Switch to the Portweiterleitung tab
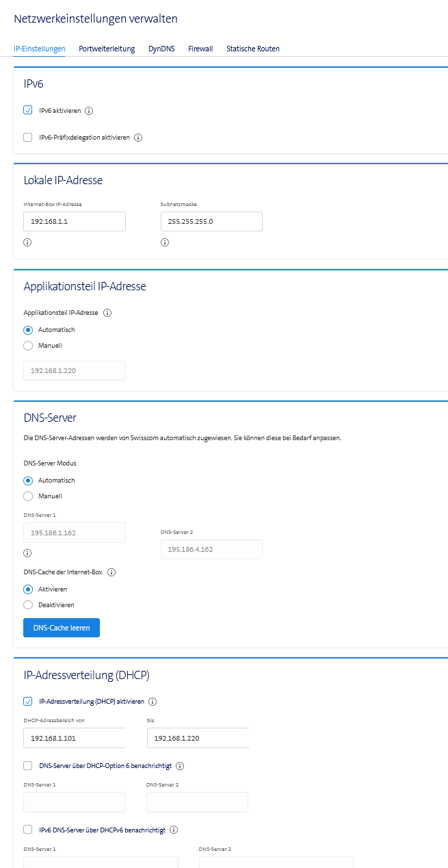This screenshot has width=448, height=868. click(107, 49)
